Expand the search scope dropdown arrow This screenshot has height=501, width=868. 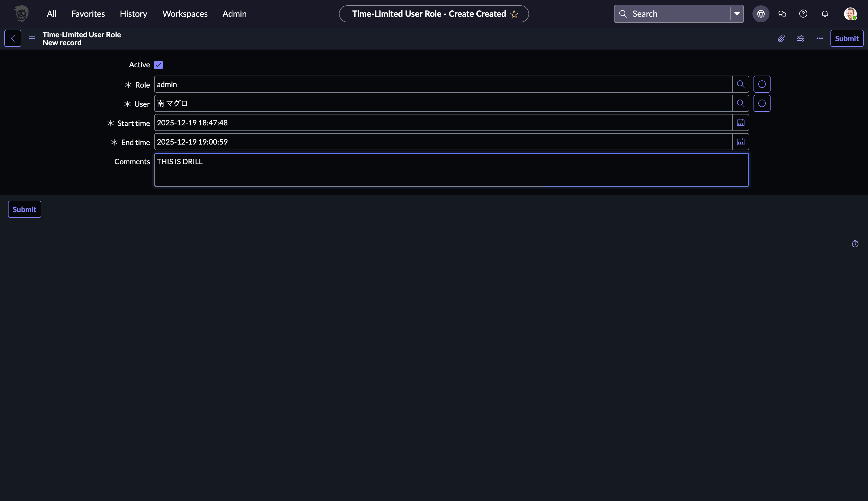tap(736, 14)
